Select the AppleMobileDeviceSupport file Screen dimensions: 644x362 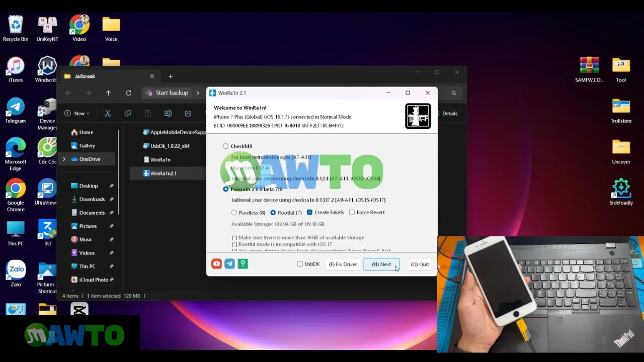[x=174, y=132]
